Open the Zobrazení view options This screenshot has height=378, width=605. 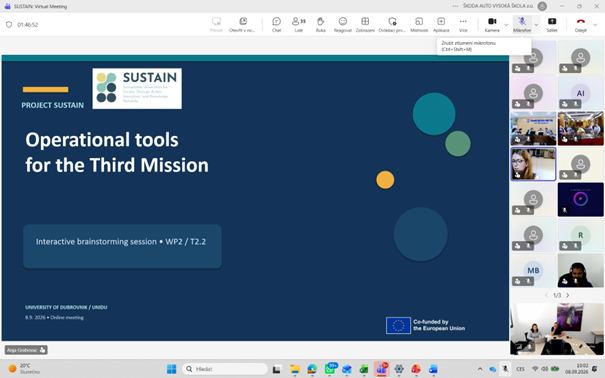[x=365, y=24]
